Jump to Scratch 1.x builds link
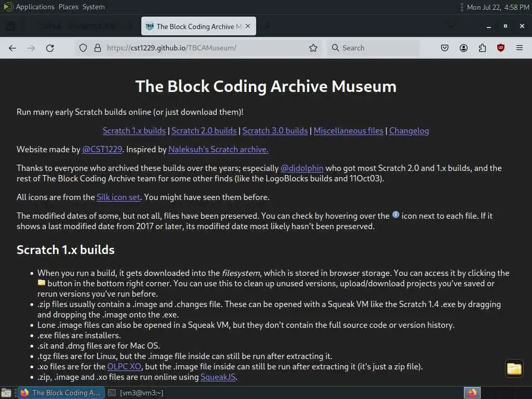The height and width of the screenshot is (399, 532). click(134, 130)
